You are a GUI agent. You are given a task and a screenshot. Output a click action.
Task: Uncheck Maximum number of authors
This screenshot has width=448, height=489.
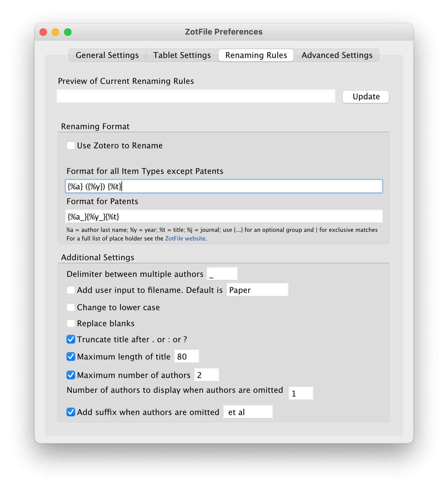tap(71, 375)
